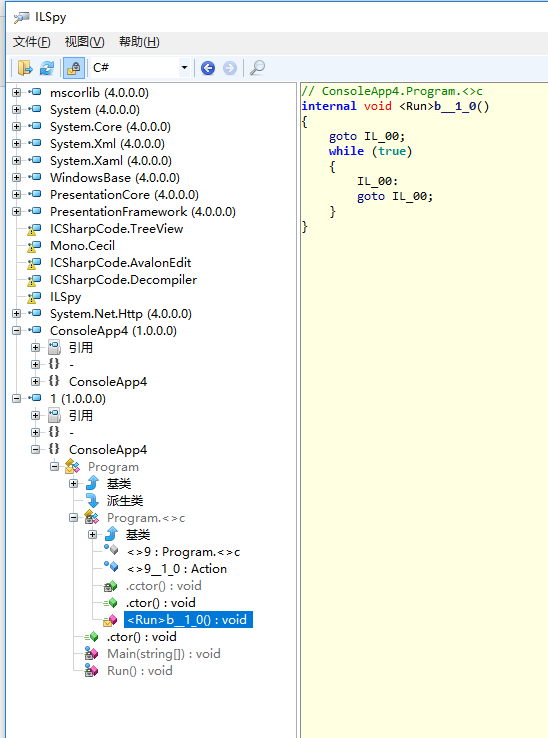The image size is (548, 738).
Task: Select the 派生类 derived types node
Action: (x=125, y=500)
